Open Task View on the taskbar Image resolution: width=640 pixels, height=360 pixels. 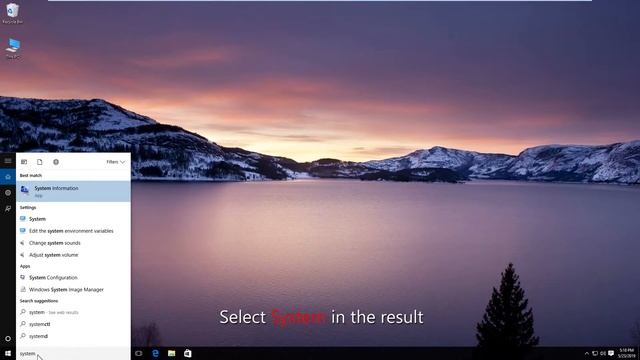click(139, 353)
